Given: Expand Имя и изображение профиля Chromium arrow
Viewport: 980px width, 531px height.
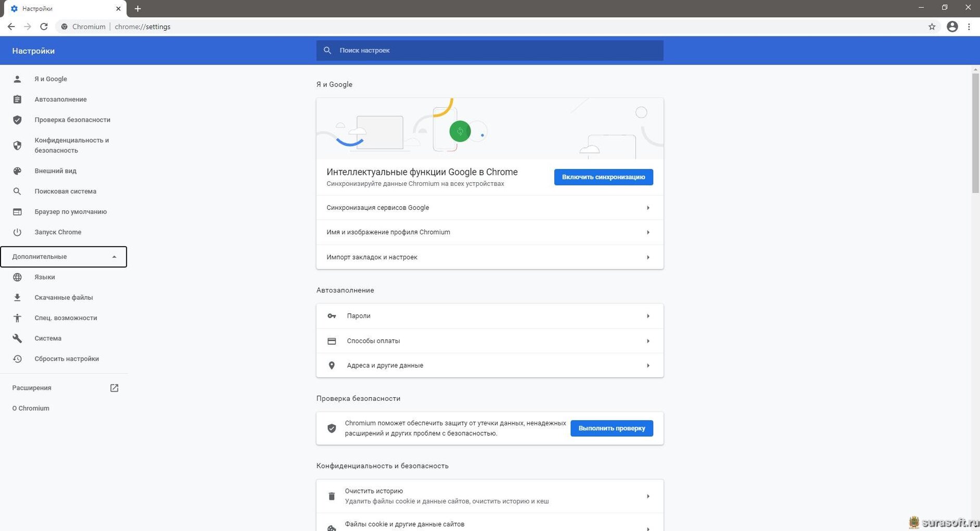Looking at the screenshot, I should tap(648, 232).
